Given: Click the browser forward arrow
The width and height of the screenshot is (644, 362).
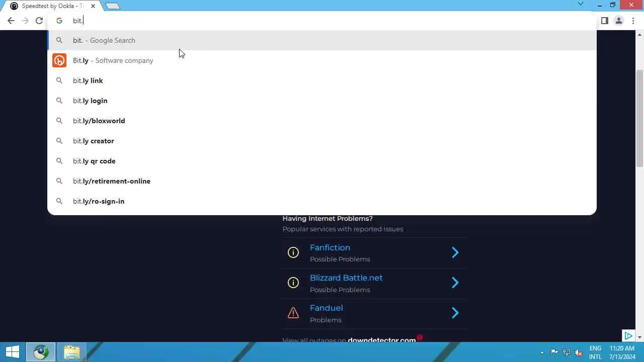Looking at the screenshot, I should (x=25, y=21).
